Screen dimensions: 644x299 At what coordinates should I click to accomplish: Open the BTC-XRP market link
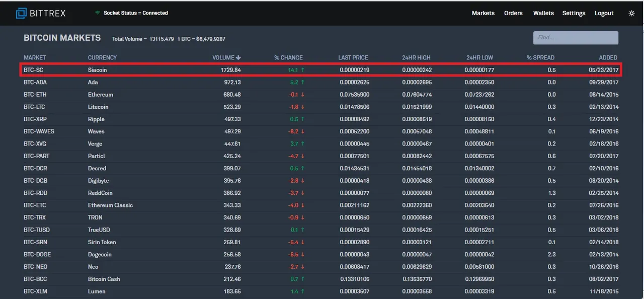[35, 119]
